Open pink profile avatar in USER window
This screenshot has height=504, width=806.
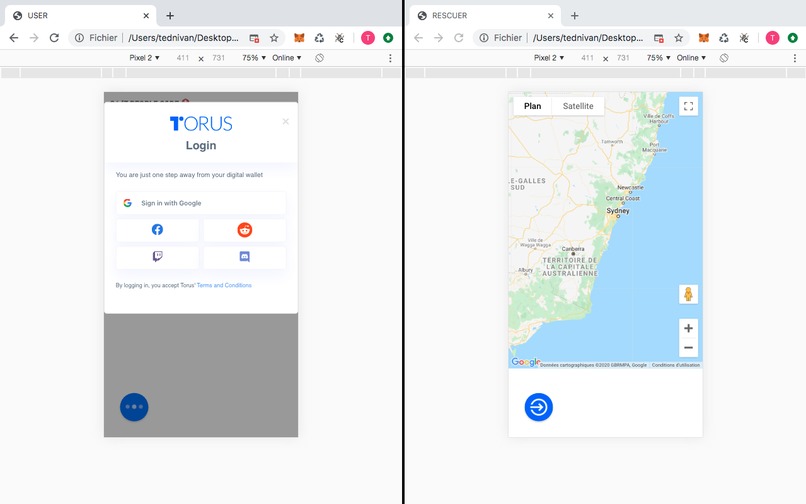[368, 38]
